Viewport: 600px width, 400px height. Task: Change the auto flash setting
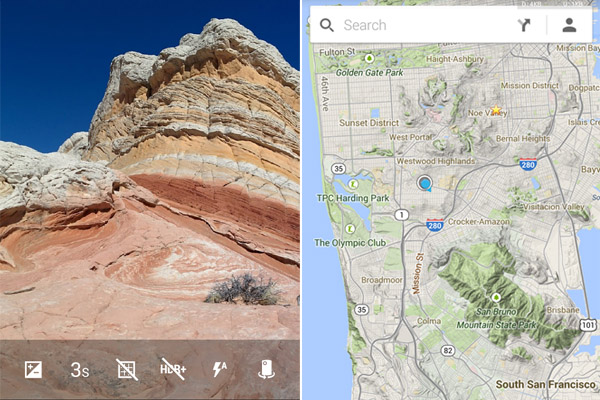[220, 369]
